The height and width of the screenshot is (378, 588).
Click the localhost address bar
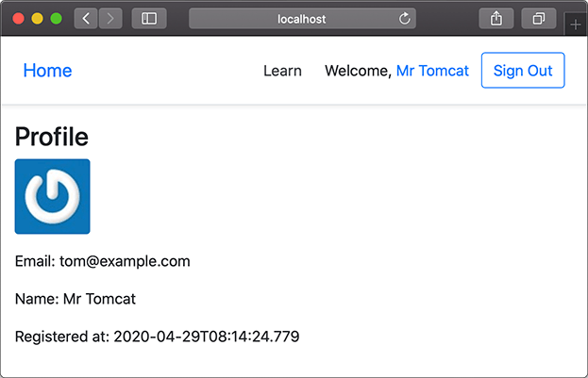pyautogui.click(x=300, y=18)
